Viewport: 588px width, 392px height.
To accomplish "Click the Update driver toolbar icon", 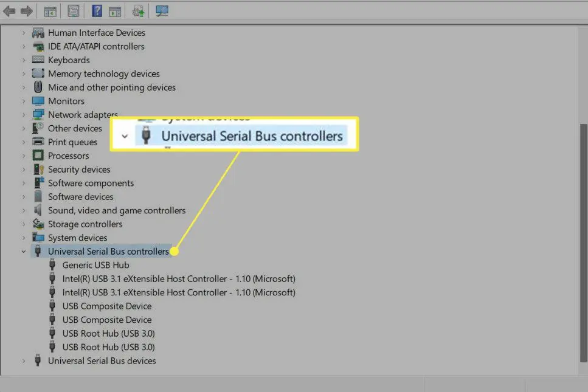I will 138,11.
